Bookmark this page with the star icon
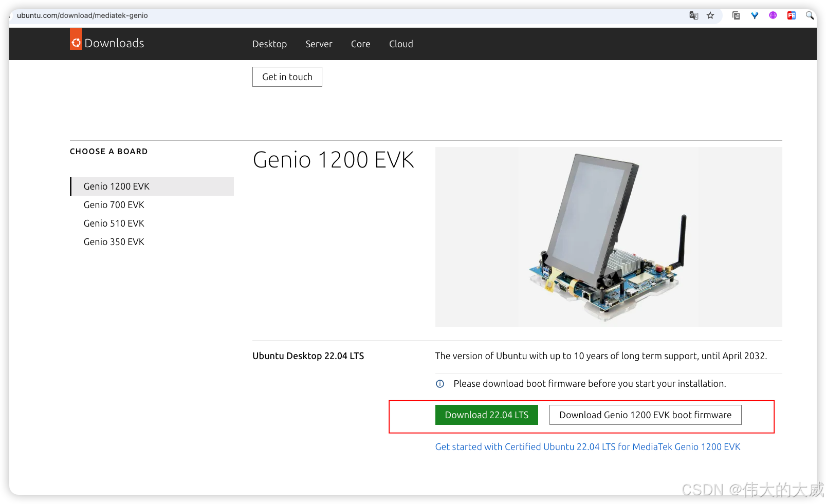 pyautogui.click(x=710, y=15)
